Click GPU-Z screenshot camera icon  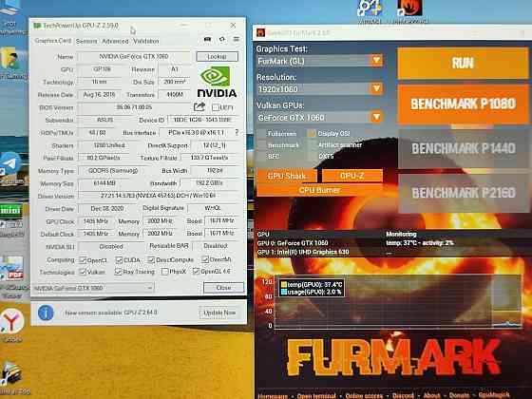pos(207,39)
